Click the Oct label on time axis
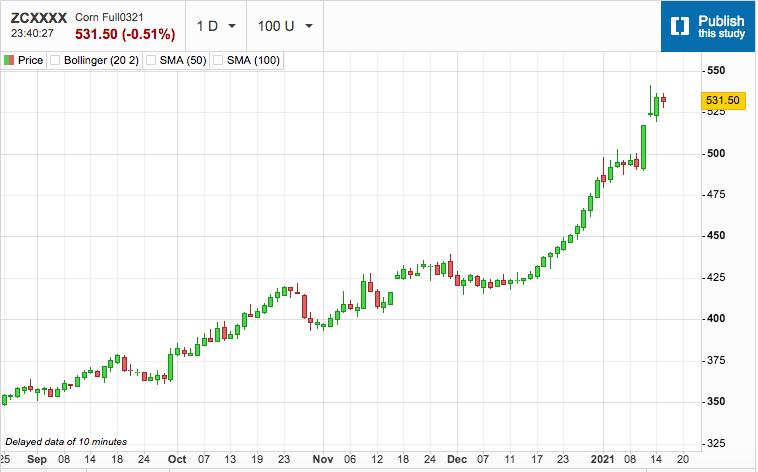This screenshot has width=758, height=472. tap(177, 459)
